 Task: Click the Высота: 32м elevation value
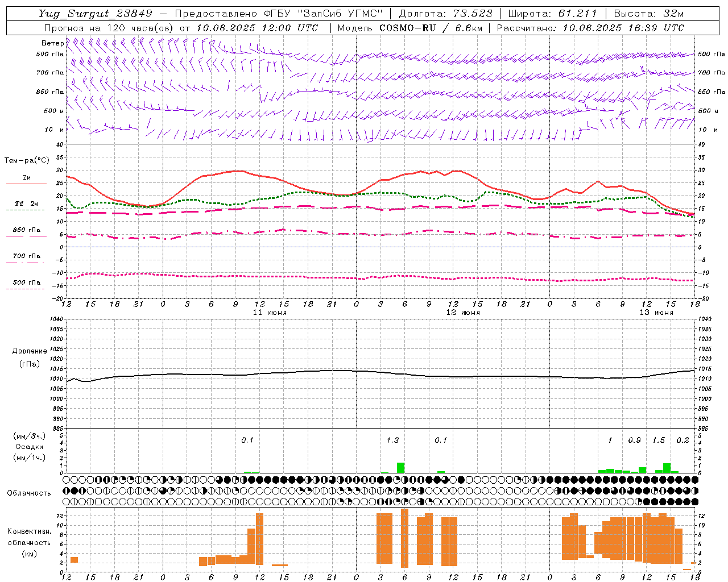pos(648,14)
